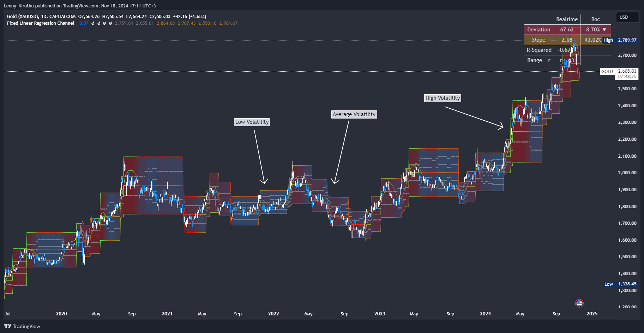Click the 1,600.00 price axis level

coord(627,240)
